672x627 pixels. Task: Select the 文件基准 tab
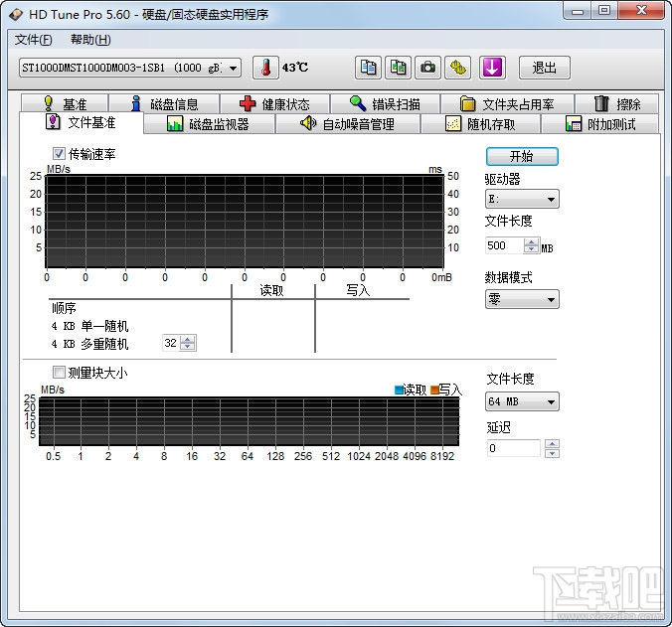tap(81, 123)
